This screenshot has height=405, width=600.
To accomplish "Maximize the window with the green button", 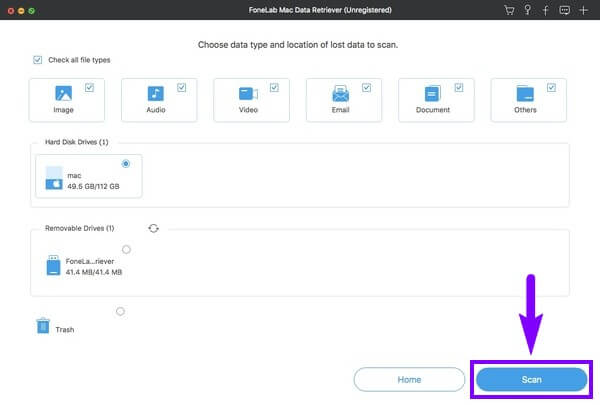I will (32, 11).
